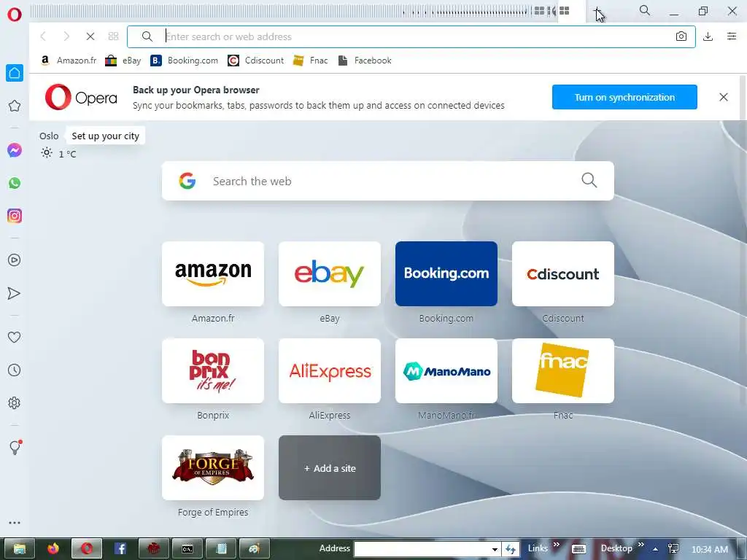Open the tab search magnifier icon
Screen dimensions: 747x560
point(645,10)
